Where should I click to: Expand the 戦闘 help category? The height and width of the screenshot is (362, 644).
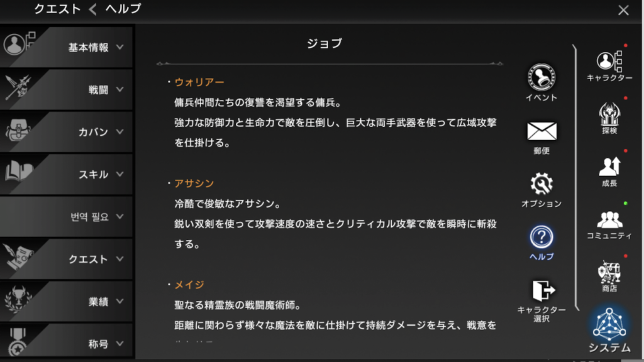click(66, 89)
